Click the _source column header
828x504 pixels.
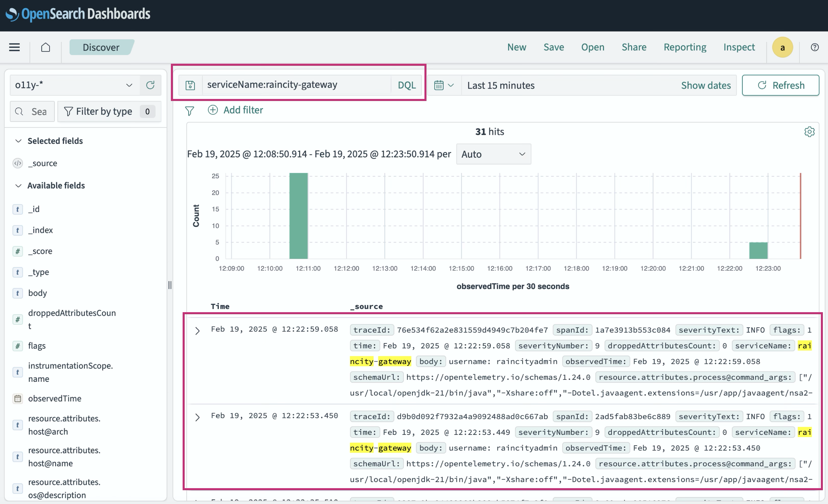366,306
